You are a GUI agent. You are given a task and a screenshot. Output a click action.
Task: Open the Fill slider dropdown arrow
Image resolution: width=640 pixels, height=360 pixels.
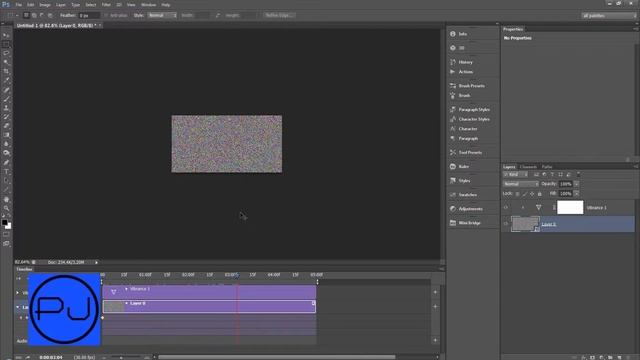576,193
